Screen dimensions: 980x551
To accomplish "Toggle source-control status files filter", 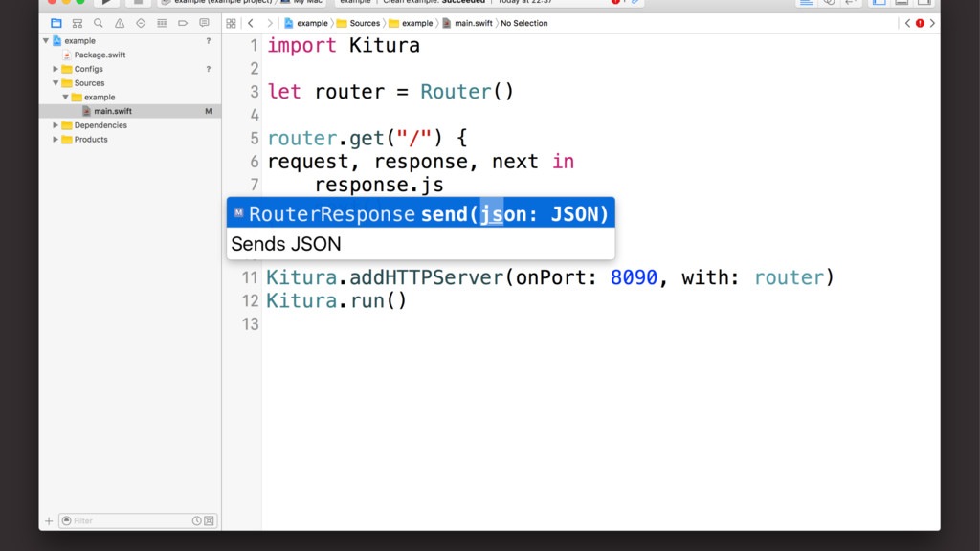I will (209, 520).
